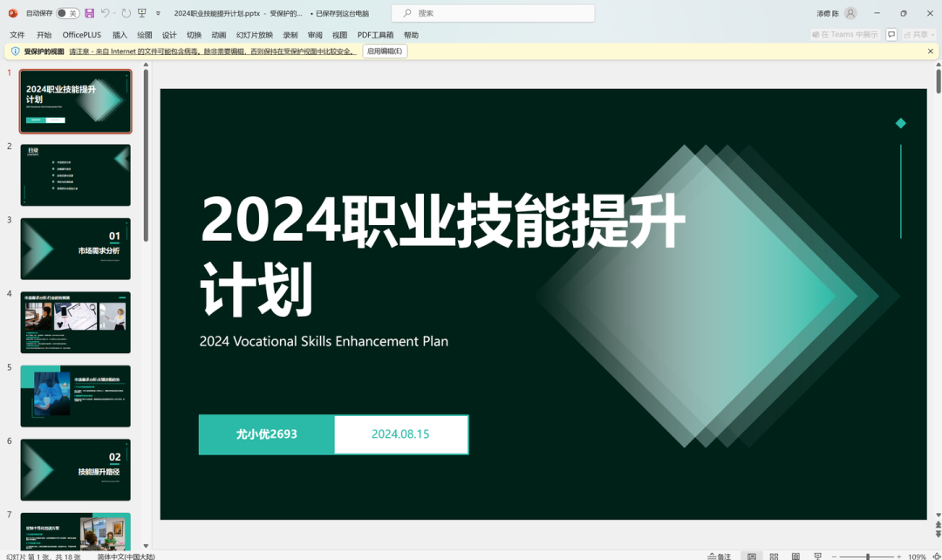
Task: Switch to the 视图 tab
Action: (339, 35)
